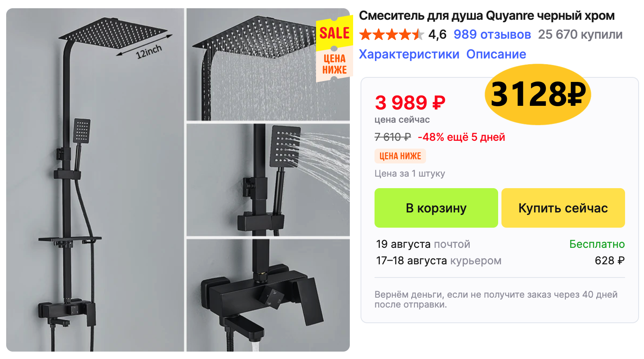
Task: Add item with В корзину button
Action: (x=436, y=208)
